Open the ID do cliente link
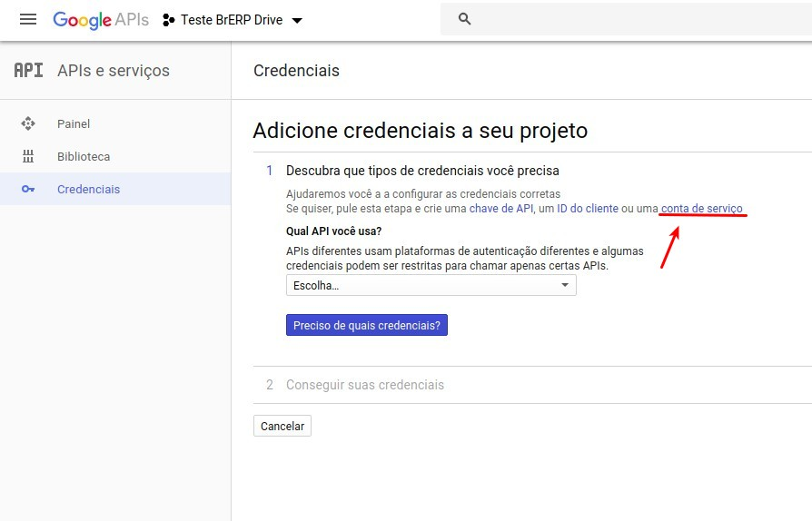 click(x=587, y=209)
